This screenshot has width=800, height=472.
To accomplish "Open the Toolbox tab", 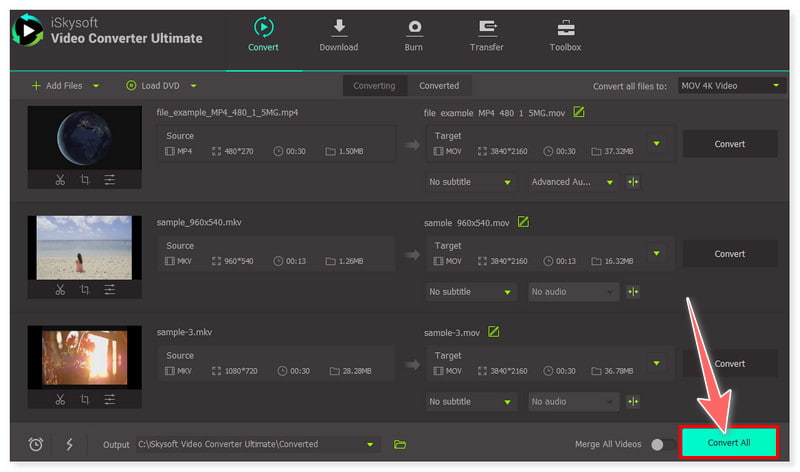I will click(565, 35).
